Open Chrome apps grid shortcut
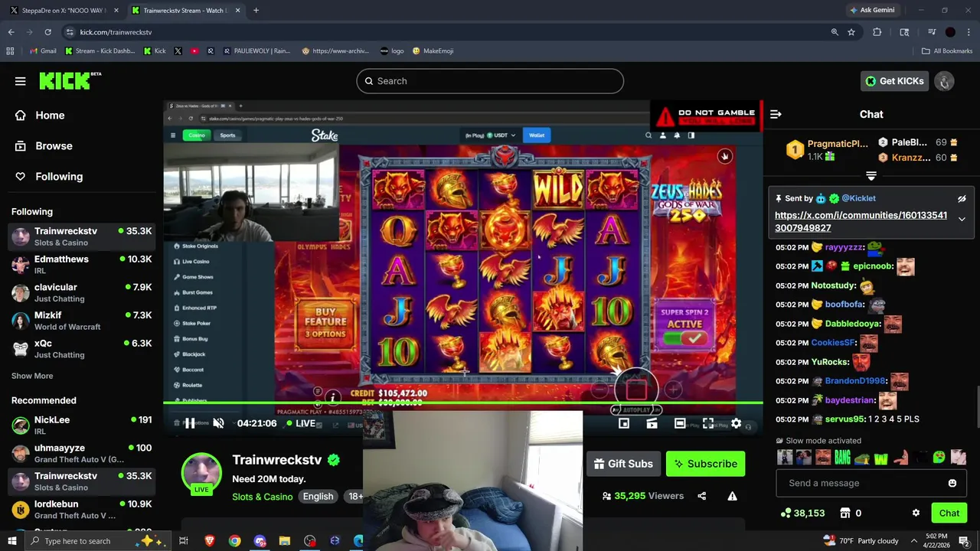 pos(10,51)
